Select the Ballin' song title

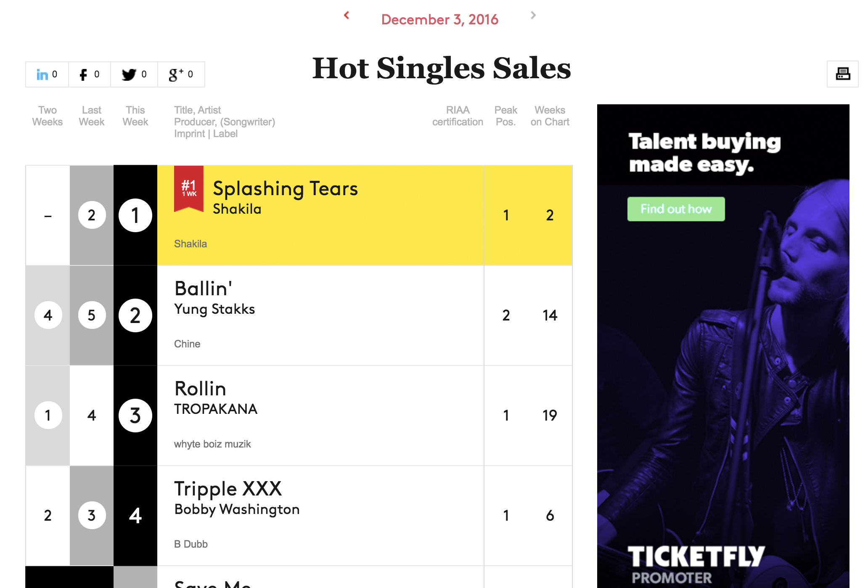tap(203, 289)
